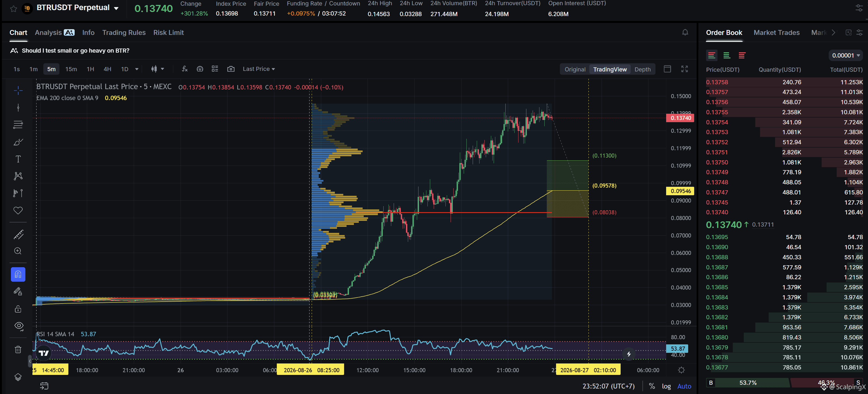
Task: Toggle lock all drawing tools
Action: pos(18,309)
